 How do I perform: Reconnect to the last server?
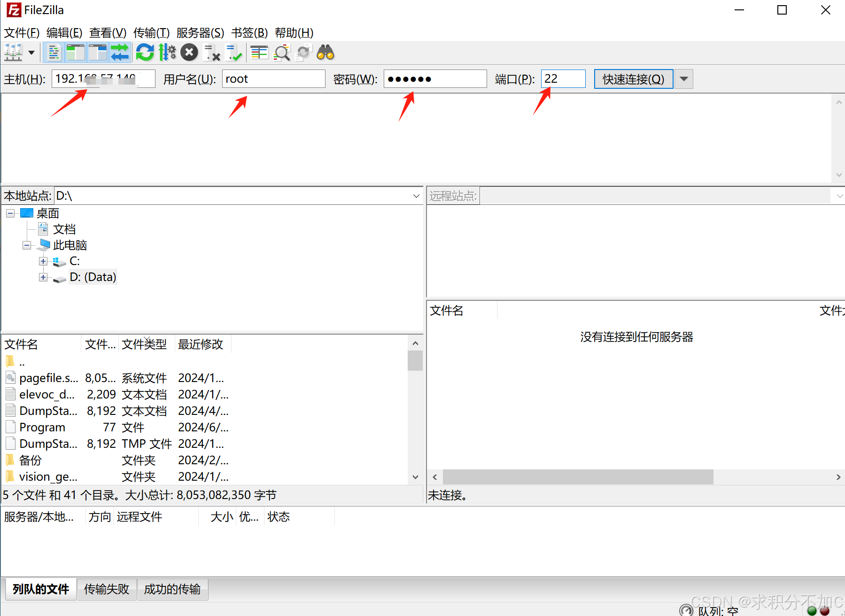tap(233, 53)
